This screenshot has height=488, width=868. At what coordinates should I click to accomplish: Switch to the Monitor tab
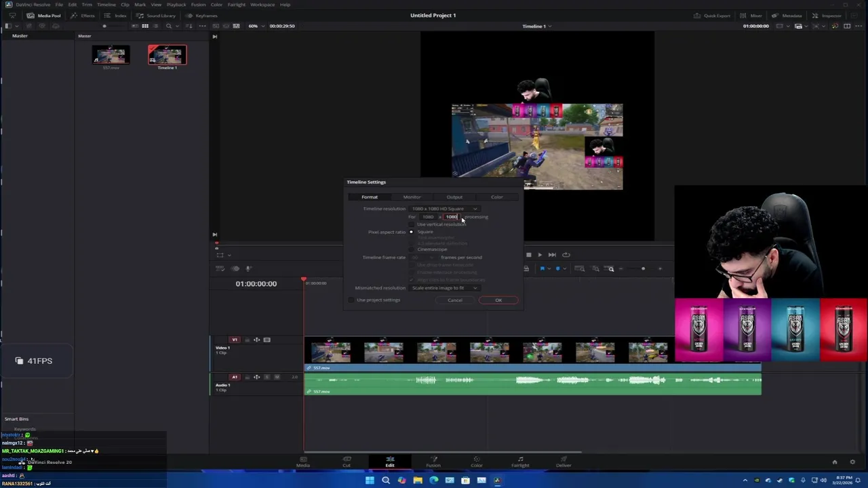pyautogui.click(x=412, y=197)
